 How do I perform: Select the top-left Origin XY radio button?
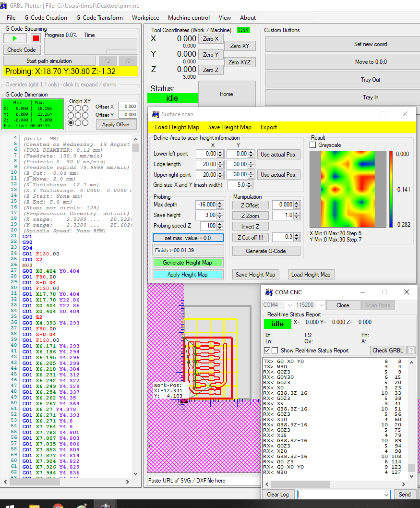pos(71,108)
